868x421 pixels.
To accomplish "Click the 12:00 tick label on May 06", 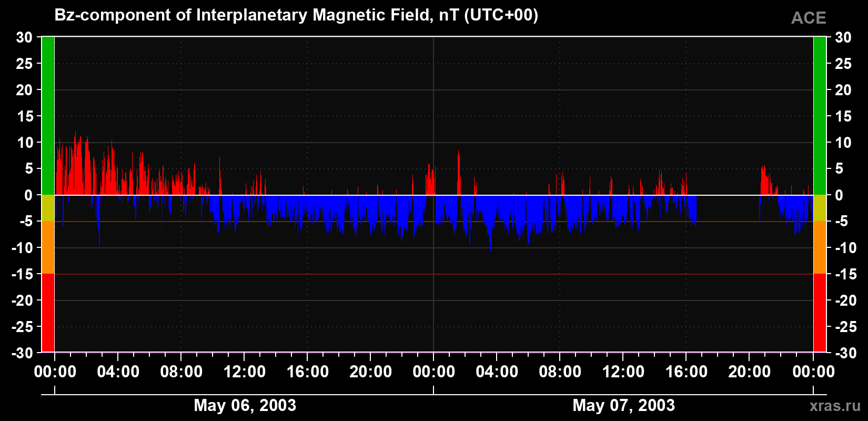I will [245, 372].
